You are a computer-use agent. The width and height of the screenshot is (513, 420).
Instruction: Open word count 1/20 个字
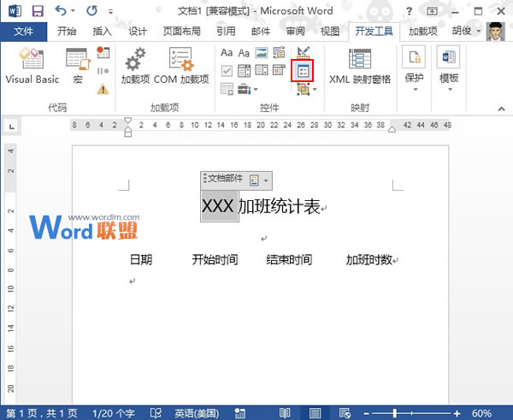click(x=114, y=413)
